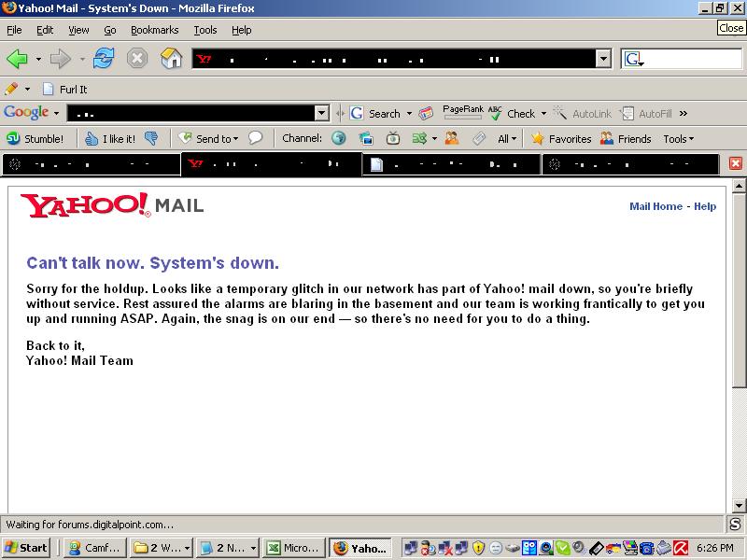Open StumbleUpon Friends
The width and height of the screenshot is (747, 560).
[x=626, y=138]
